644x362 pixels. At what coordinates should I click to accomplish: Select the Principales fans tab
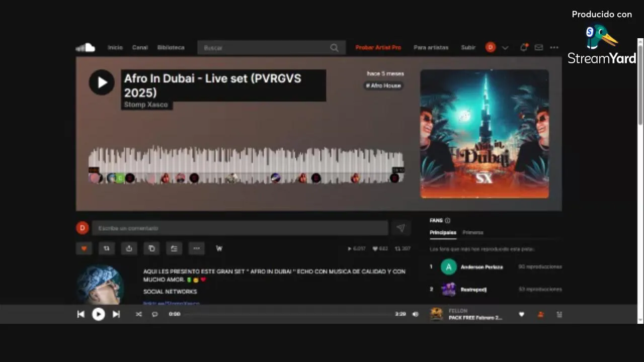coord(443,232)
